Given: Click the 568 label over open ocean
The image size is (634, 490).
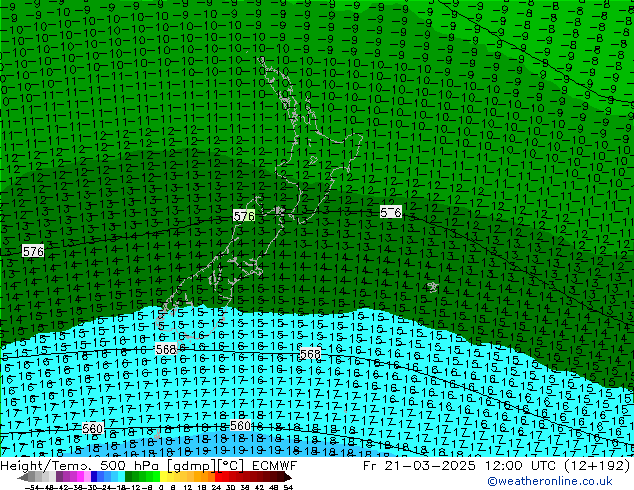Looking at the screenshot, I should (310, 354).
